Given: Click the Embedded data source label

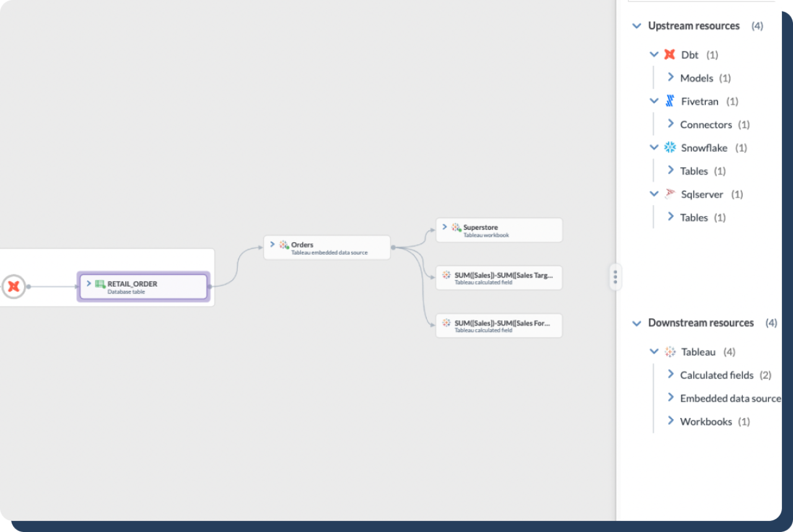Looking at the screenshot, I should [x=730, y=399].
